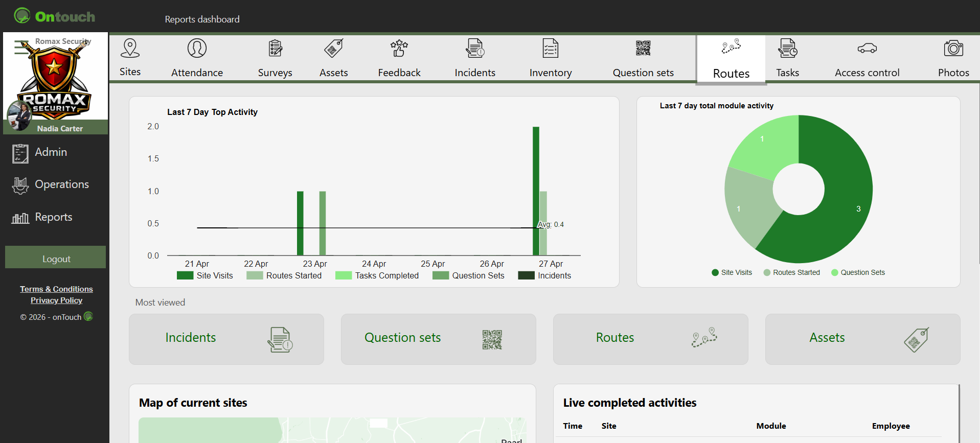Click the Routes path icon in top bar
Screen dimensions: 980x443
pos(731,46)
